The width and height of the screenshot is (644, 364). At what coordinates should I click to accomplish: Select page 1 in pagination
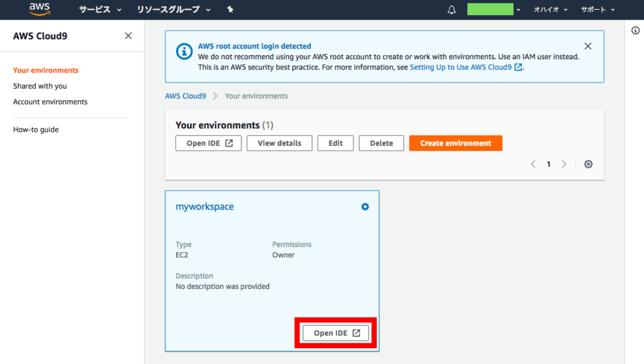(548, 164)
